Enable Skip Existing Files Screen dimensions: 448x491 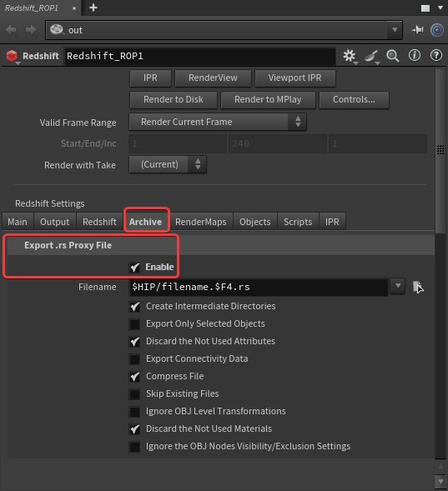(x=135, y=394)
